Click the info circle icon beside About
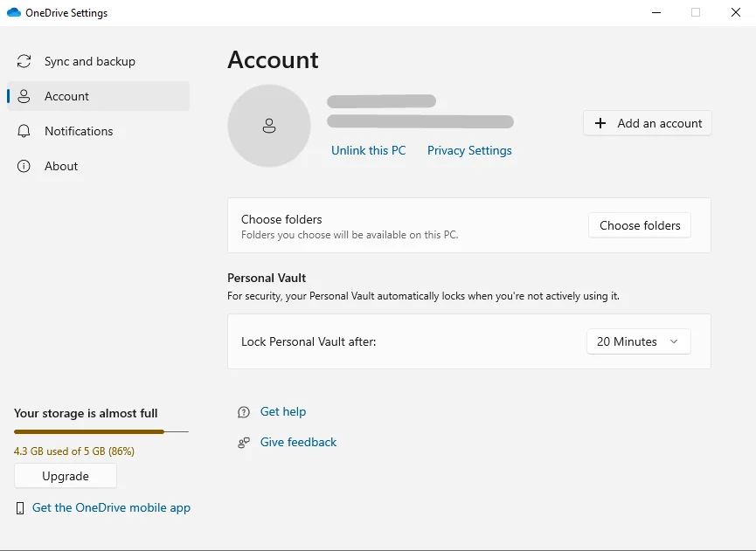Screen dimensions: 756x551 point(24,166)
